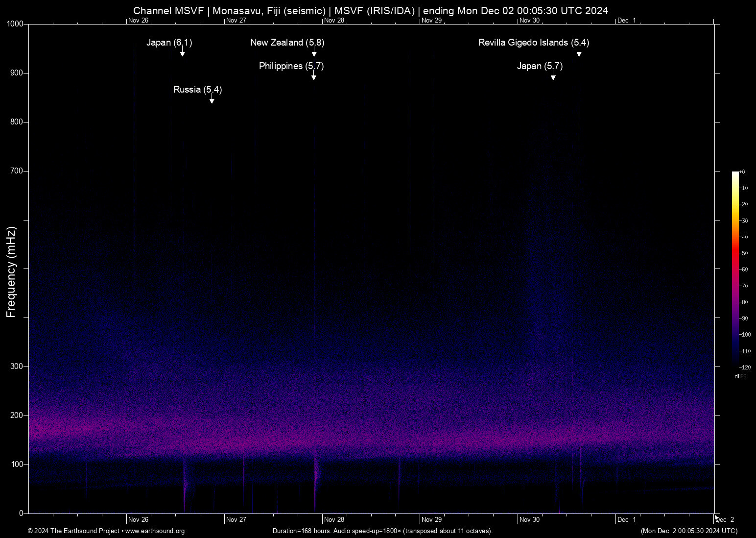Click the "© 2024 The Earthsound Project" text

click(x=73, y=531)
